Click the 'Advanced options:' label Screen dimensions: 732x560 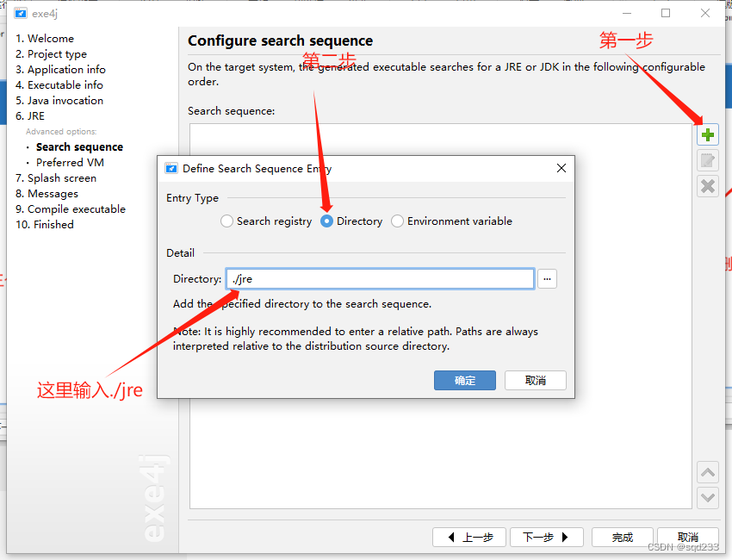[x=61, y=132]
